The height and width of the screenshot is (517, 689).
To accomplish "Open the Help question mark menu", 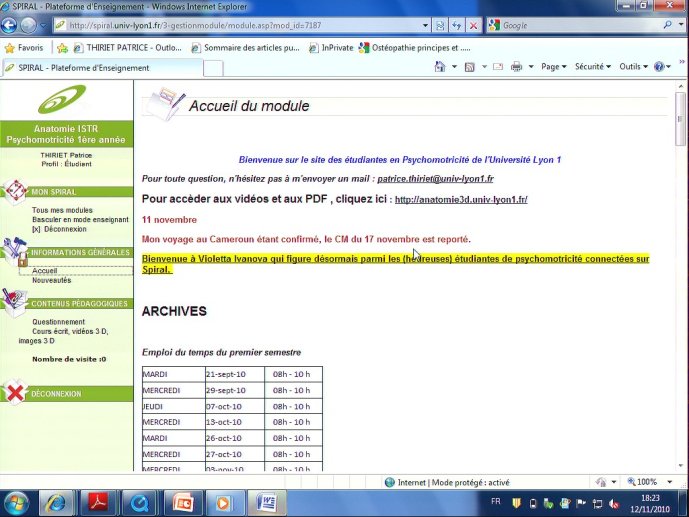I will point(662,67).
